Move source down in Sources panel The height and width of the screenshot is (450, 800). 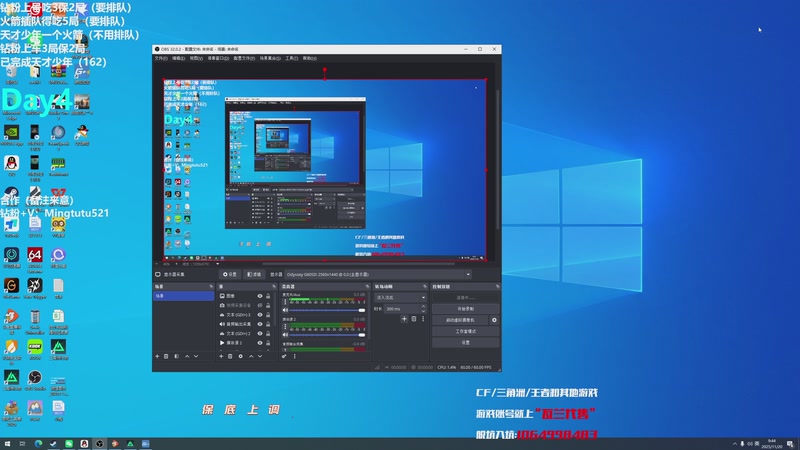(x=260, y=356)
